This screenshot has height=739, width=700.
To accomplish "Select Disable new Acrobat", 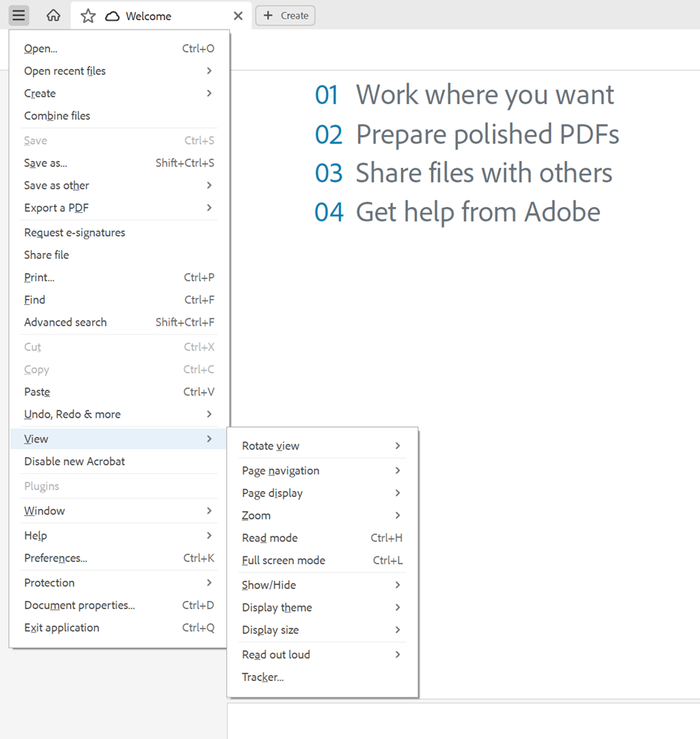I will [x=75, y=461].
